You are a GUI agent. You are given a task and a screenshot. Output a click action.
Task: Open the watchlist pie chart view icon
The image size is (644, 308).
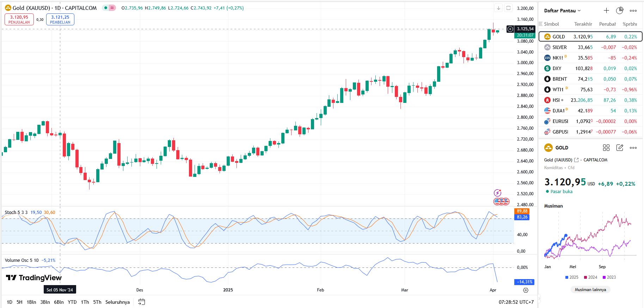click(620, 11)
